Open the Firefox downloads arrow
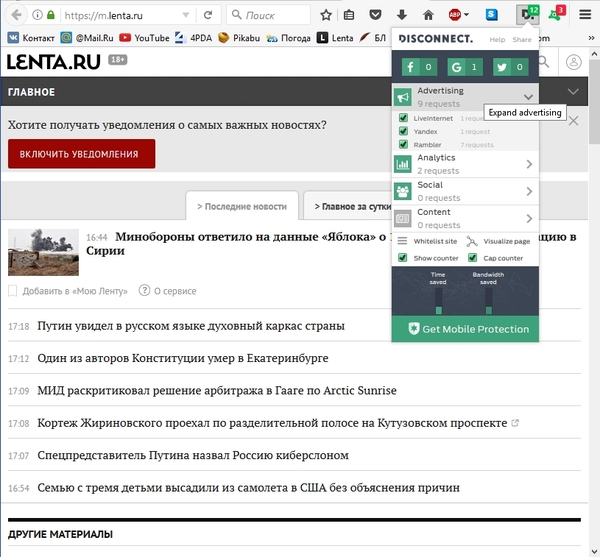 point(402,15)
